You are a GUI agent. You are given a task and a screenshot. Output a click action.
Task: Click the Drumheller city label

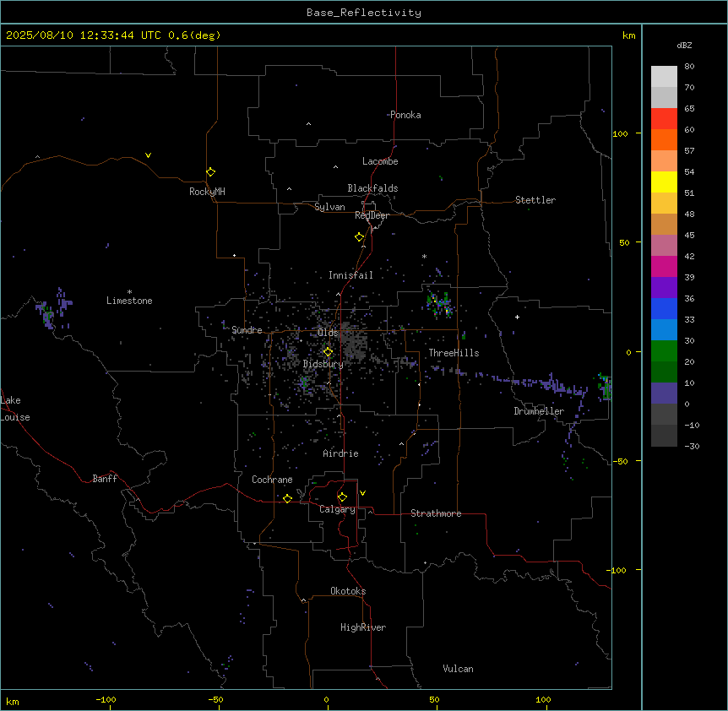point(539,411)
